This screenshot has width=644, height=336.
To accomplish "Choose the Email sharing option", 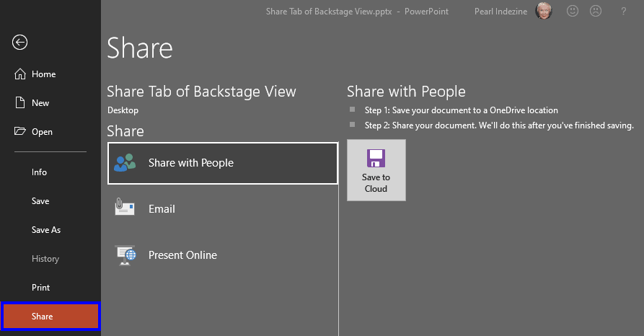I will [223, 208].
